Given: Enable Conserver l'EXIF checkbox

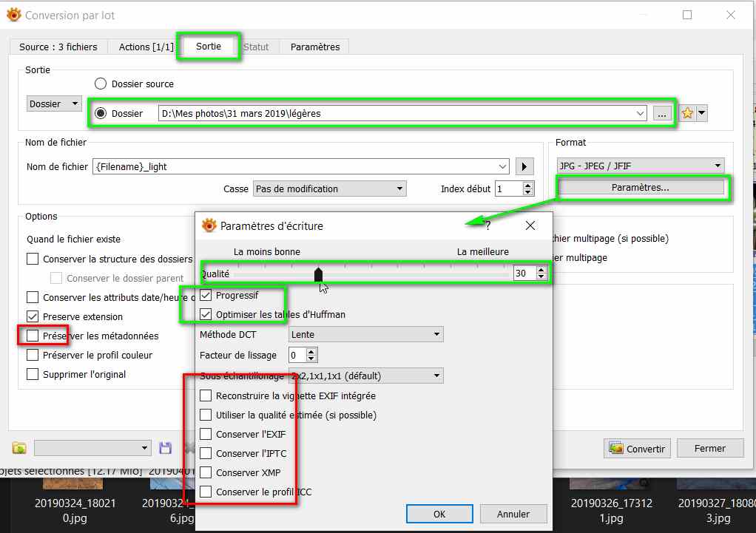Looking at the screenshot, I should pos(206,434).
